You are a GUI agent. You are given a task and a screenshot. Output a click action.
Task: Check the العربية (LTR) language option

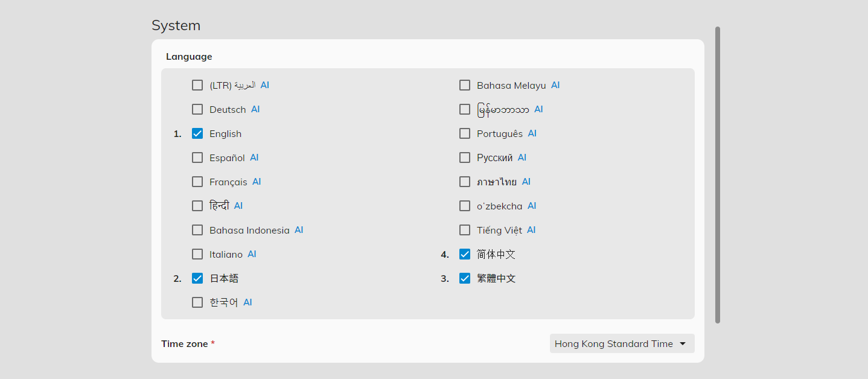[197, 85]
